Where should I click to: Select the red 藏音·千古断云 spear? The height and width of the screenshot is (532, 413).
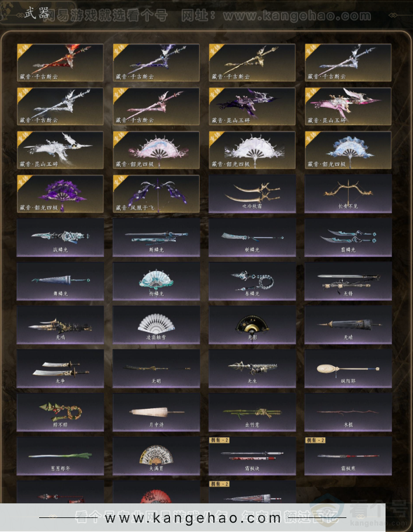tap(60, 62)
